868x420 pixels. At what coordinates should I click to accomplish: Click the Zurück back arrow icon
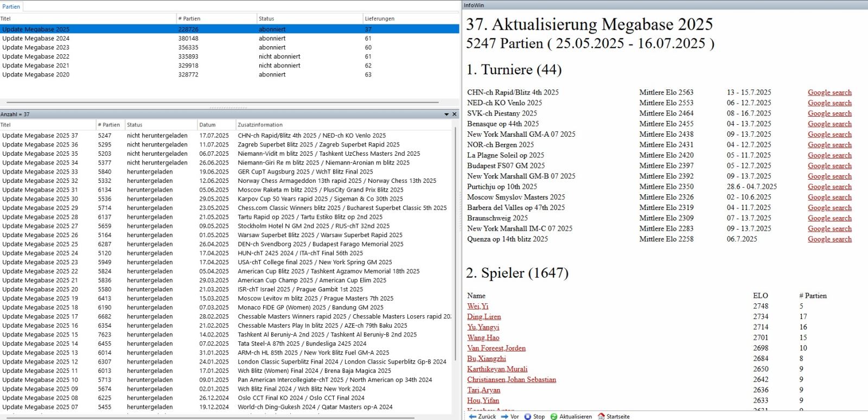pos(473,416)
